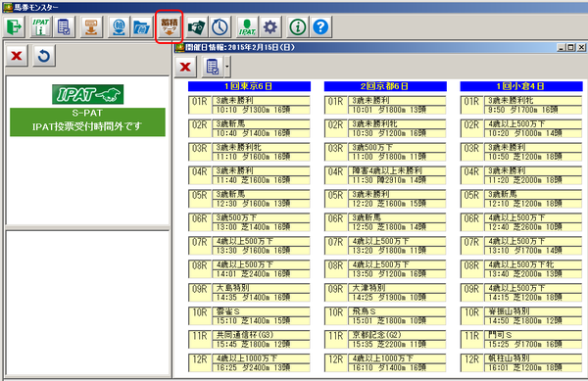
Task: Open the IPAT information icon
Action: pos(40,27)
